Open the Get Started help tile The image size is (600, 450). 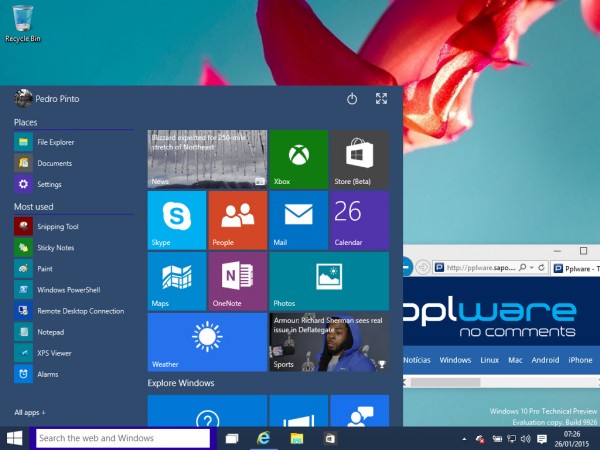pyautogui.click(x=207, y=411)
